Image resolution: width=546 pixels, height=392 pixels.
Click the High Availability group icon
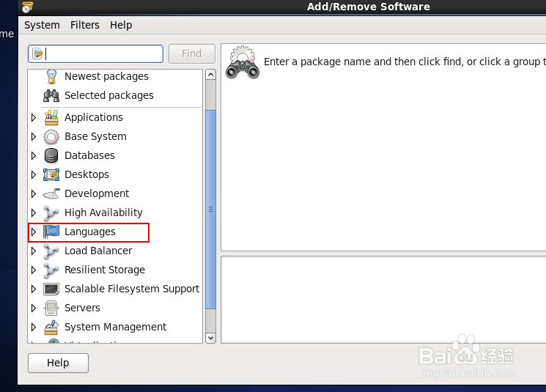[51, 212]
